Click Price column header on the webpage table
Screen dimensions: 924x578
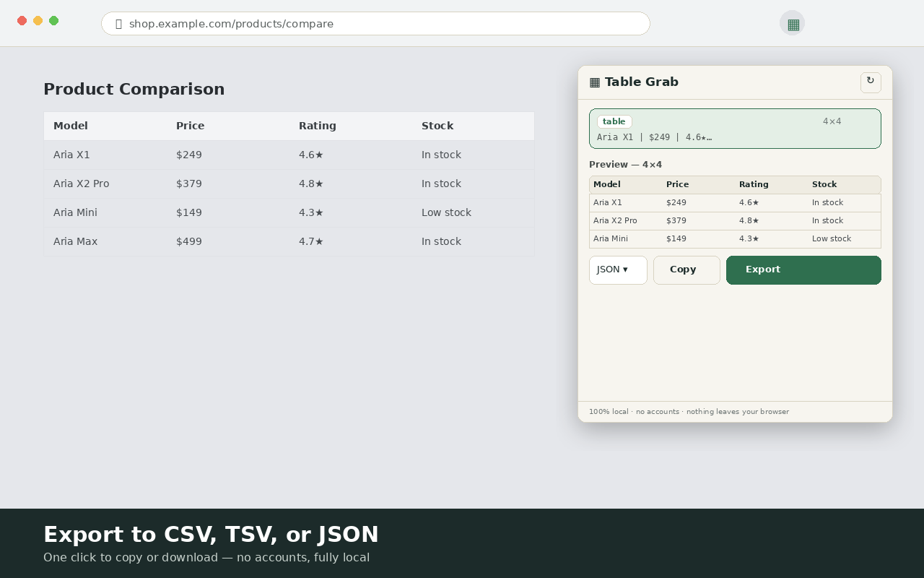(x=191, y=126)
